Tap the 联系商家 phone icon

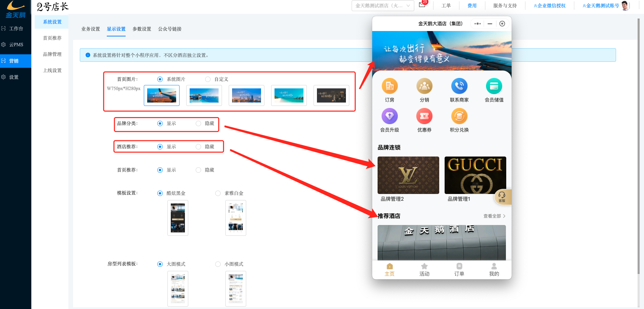(x=459, y=86)
